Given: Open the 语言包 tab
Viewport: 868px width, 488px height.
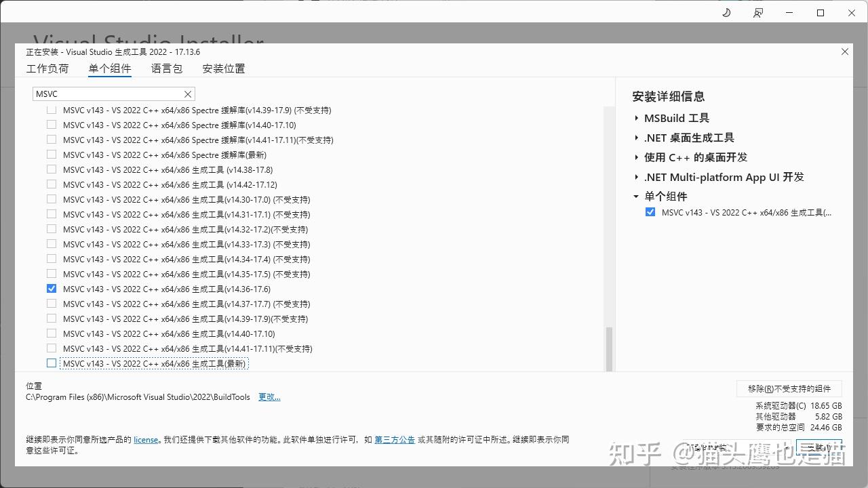Looking at the screenshot, I should click(x=166, y=68).
